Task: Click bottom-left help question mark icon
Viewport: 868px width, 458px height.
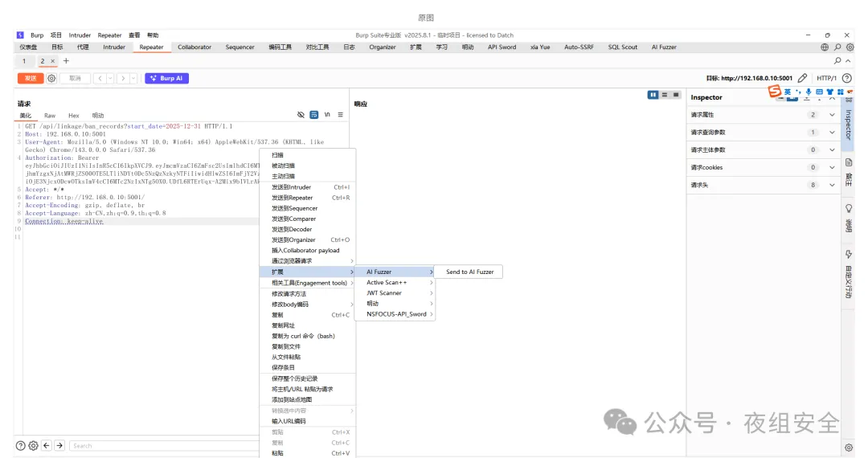Action: (20, 446)
